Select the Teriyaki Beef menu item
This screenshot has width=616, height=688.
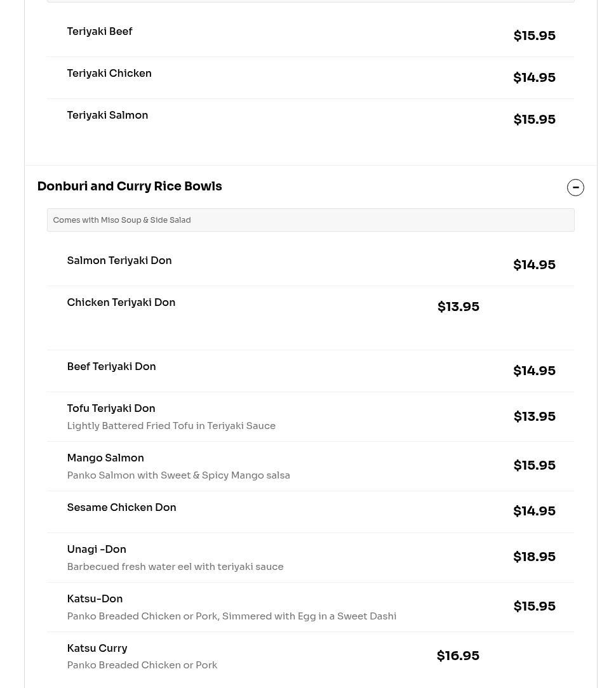[311, 36]
